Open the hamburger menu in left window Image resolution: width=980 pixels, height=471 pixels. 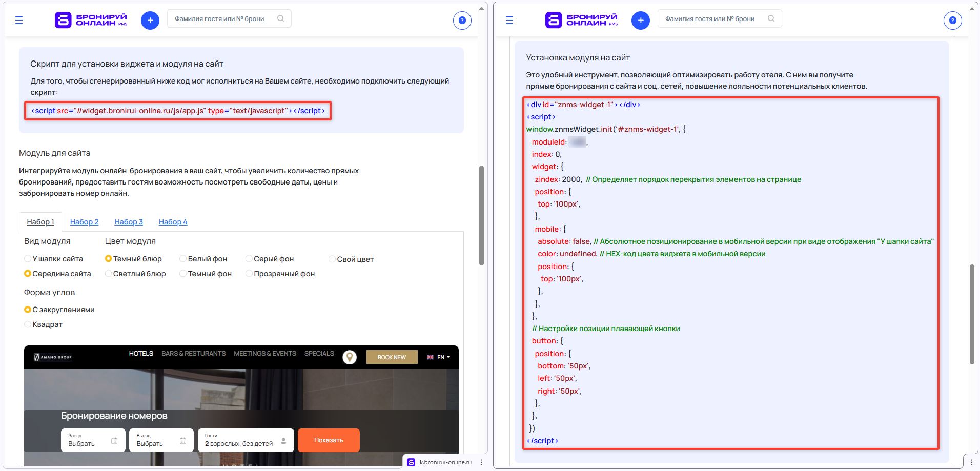pos(19,21)
